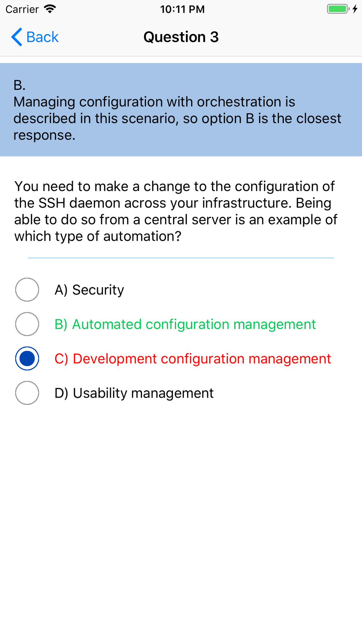Click the selected radio for option C
The height and width of the screenshot is (644, 362).
(27, 359)
